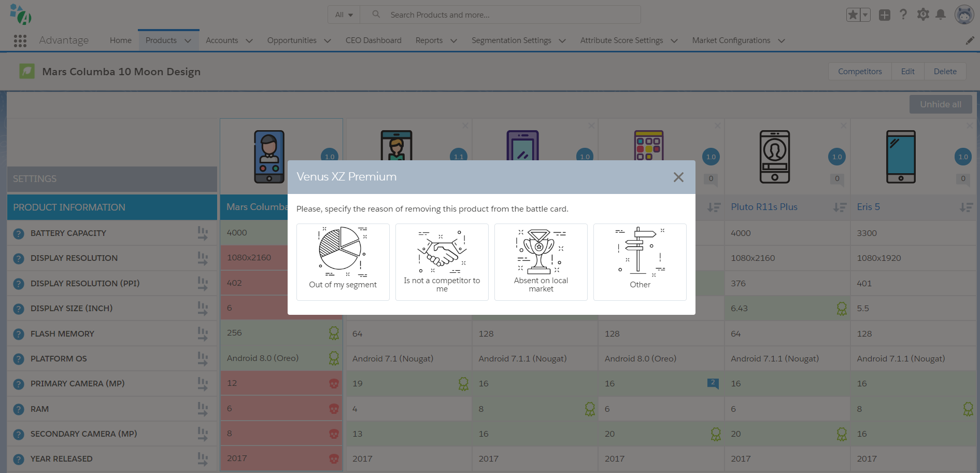Click the favorites star icon

point(853,15)
